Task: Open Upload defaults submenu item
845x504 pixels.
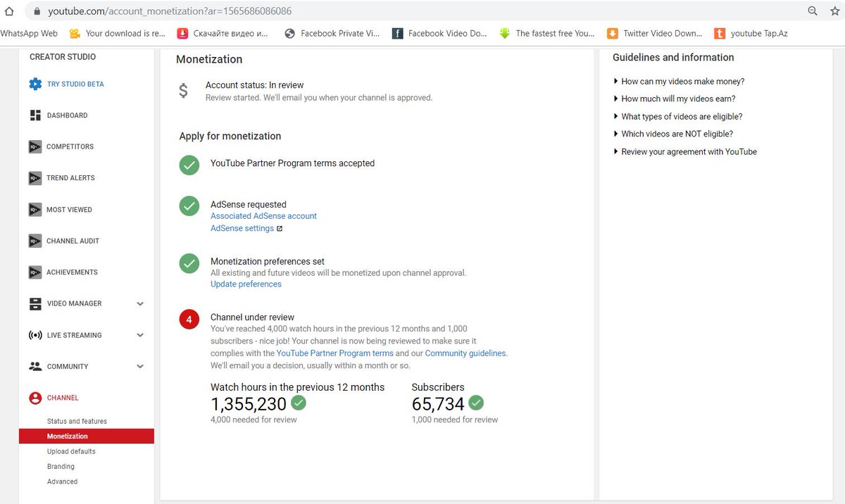Action: pos(71,451)
